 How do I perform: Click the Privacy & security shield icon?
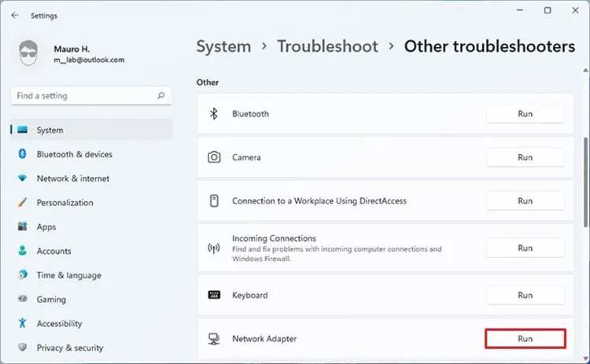[22, 347]
